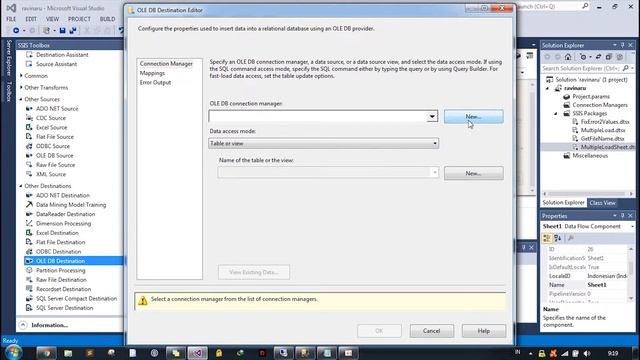Click the volume icon in system tray
The width and height of the screenshot is (640, 360).
click(587, 353)
